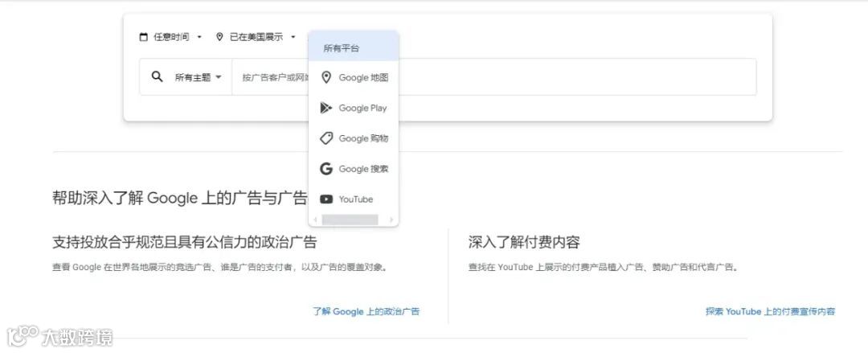Click the YouTube play logo icon

[x=326, y=199]
